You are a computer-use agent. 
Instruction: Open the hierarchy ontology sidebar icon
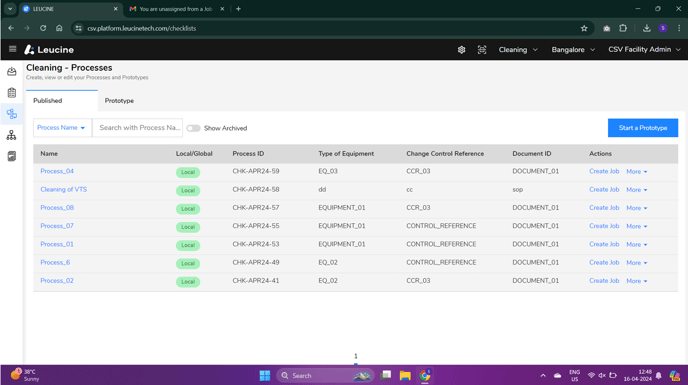[x=12, y=135]
